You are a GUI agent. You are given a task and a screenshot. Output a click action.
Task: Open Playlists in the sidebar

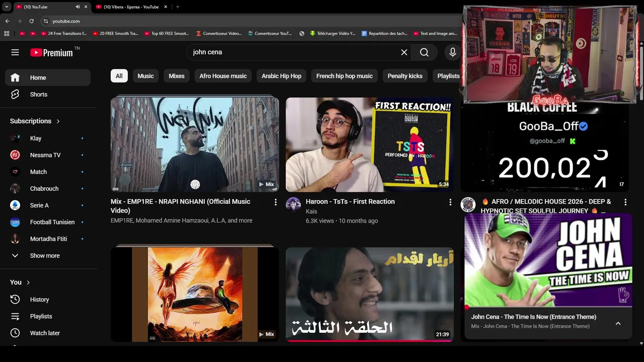(48, 316)
